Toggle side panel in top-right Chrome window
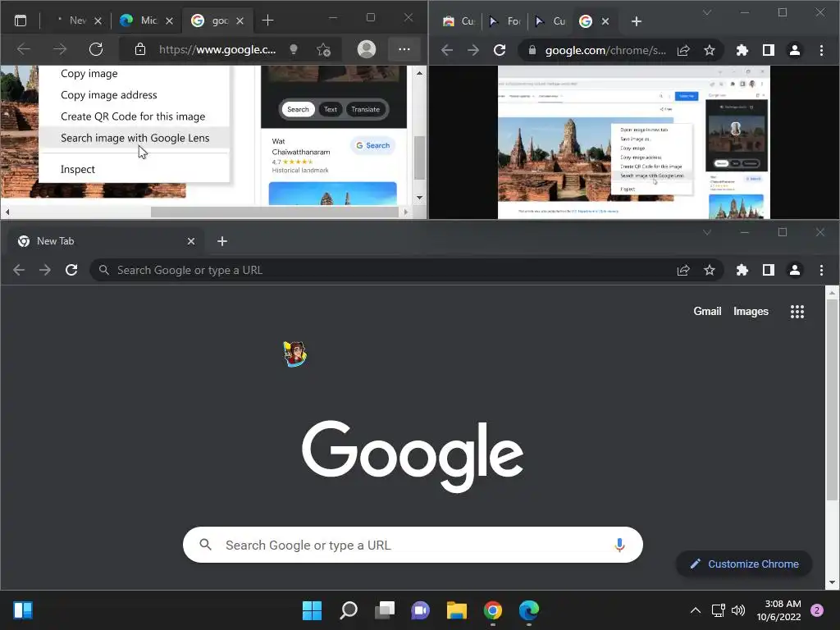 [x=768, y=50]
